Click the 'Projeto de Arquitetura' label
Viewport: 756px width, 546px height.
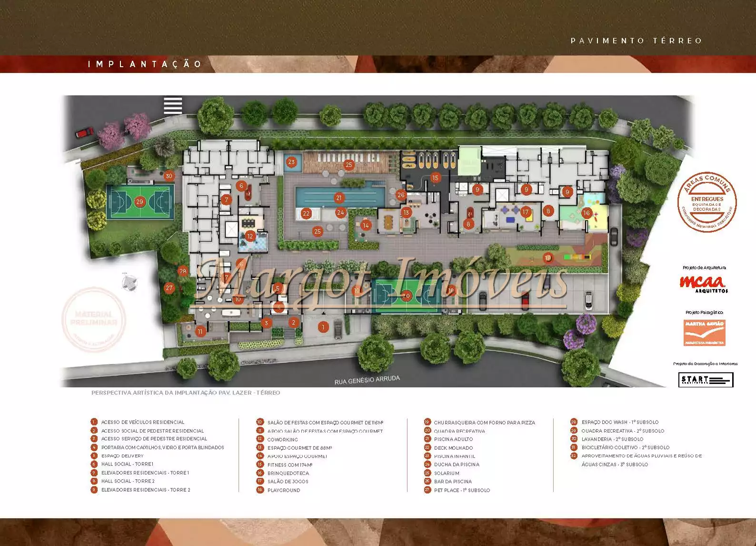click(x=705, y=268)
